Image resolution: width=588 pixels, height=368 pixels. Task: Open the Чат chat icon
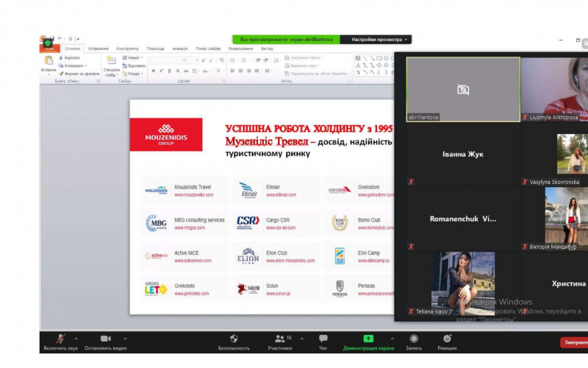(x=323, y=339)
